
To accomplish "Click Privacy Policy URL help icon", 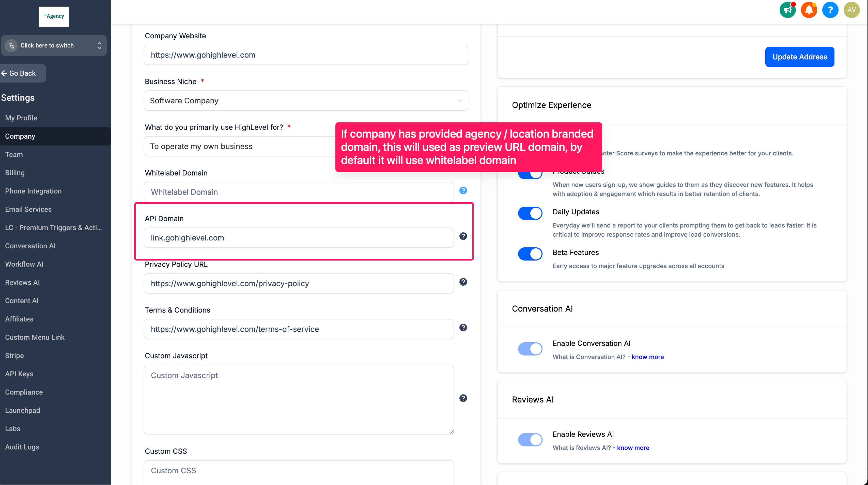I will pyautogui.click(x=463, y=282).
